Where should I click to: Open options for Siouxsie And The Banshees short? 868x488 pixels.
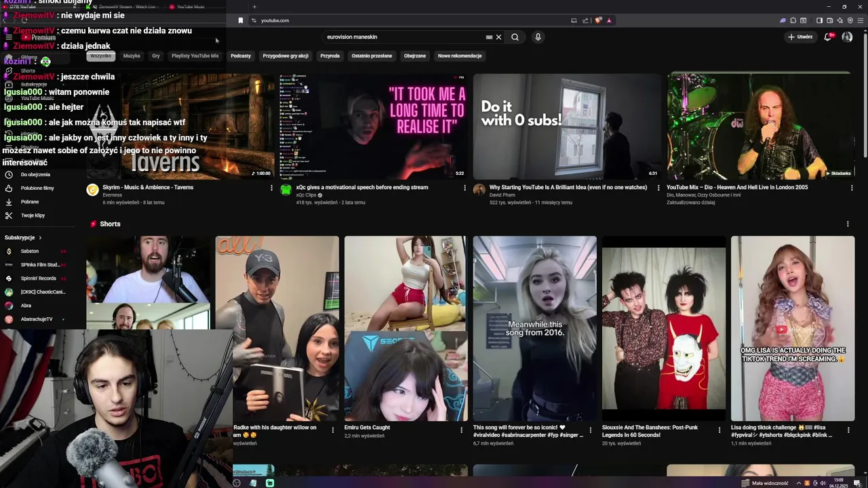click(719, 429)
